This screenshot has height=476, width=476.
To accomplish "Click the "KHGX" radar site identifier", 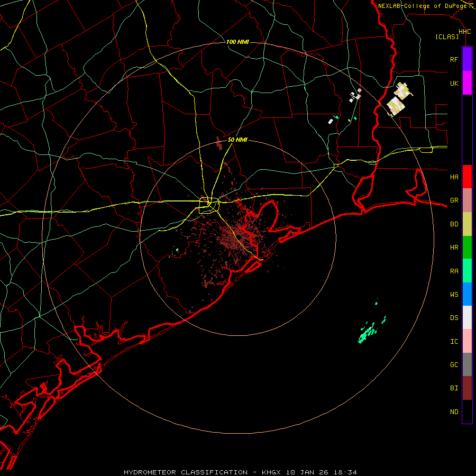I will (x=271, y=472).
